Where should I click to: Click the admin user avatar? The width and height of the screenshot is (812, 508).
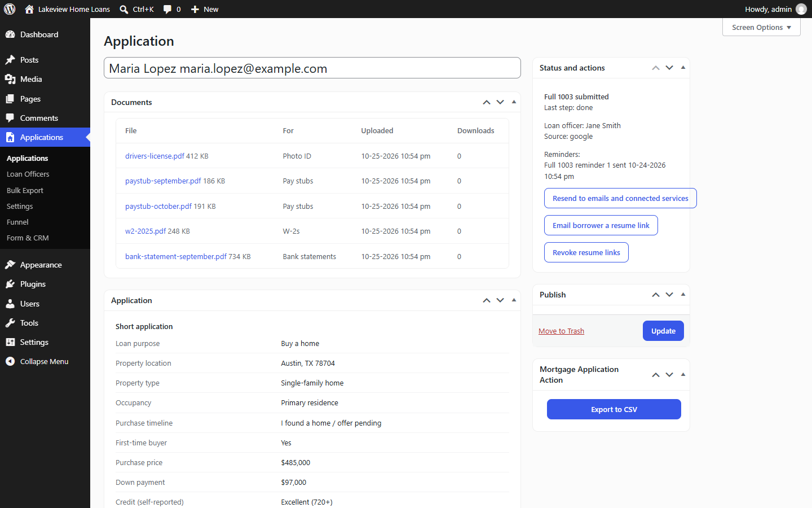pyautogui.click(x=801, y=9)
